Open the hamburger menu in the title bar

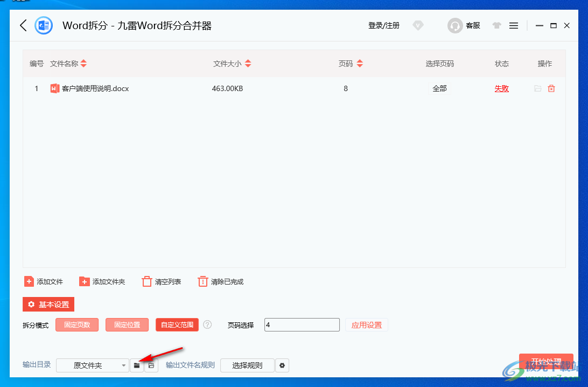(514, 25)
